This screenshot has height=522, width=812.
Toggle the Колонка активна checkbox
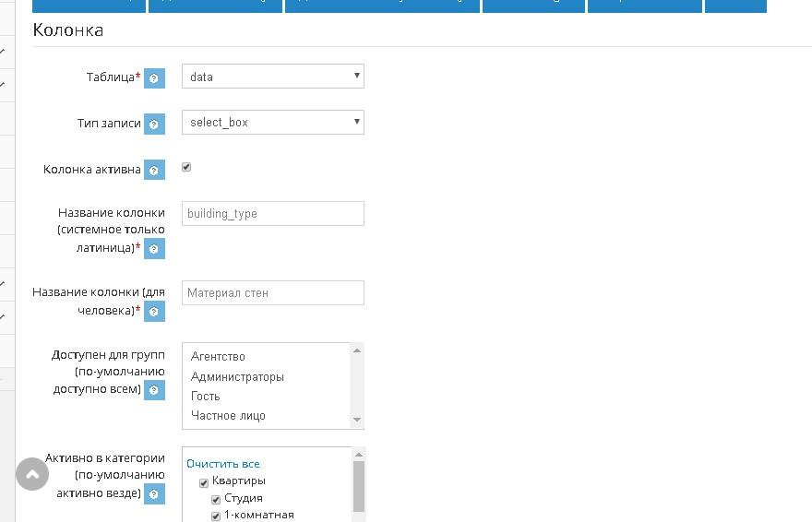186,167
